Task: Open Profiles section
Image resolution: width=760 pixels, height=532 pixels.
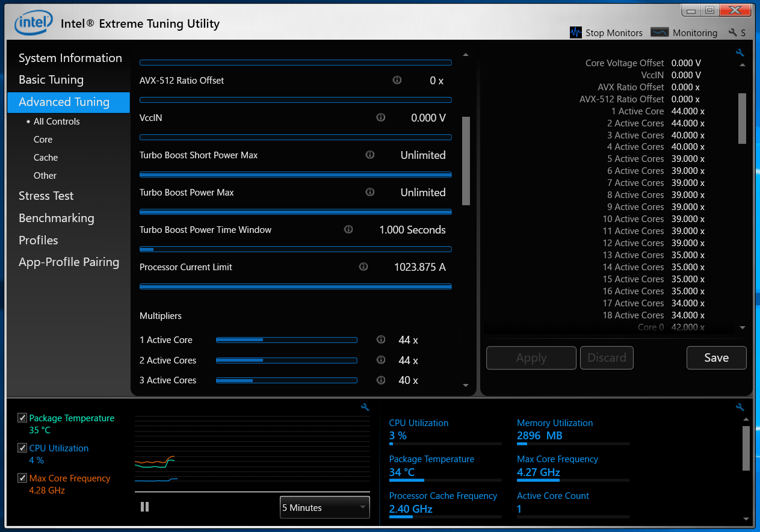Action: click(39, 240)
